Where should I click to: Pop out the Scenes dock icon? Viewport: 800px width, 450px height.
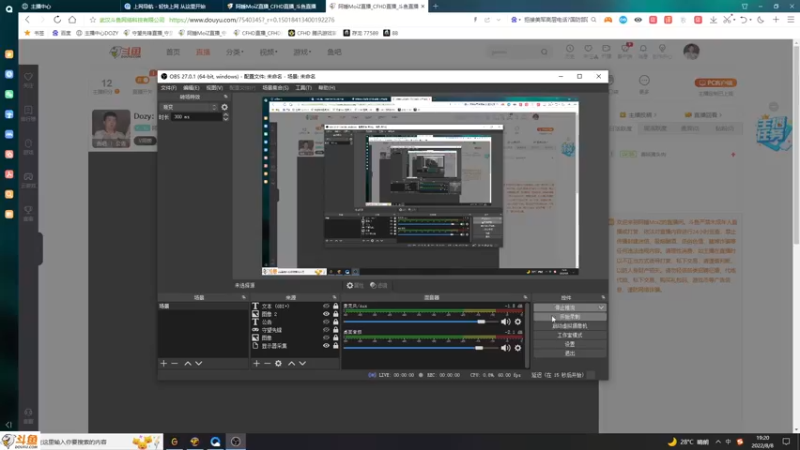(244, 297)
